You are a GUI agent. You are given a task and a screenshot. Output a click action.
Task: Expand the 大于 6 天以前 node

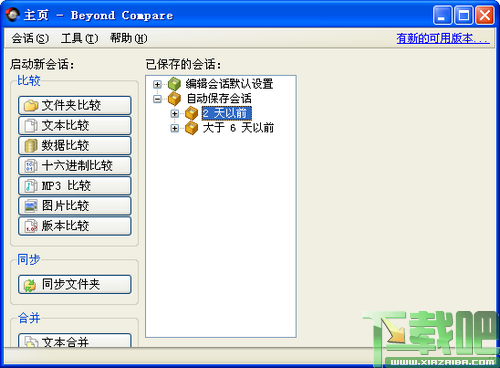click(x=174, y=128)
